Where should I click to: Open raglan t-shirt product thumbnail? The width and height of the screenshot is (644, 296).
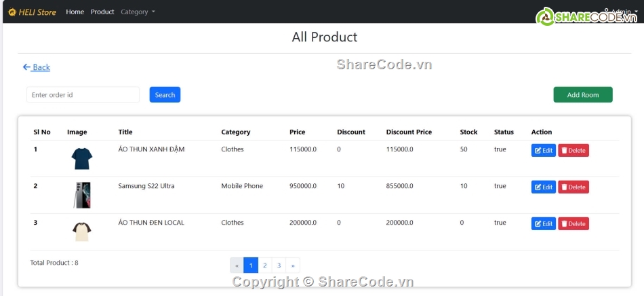point(82,232)
